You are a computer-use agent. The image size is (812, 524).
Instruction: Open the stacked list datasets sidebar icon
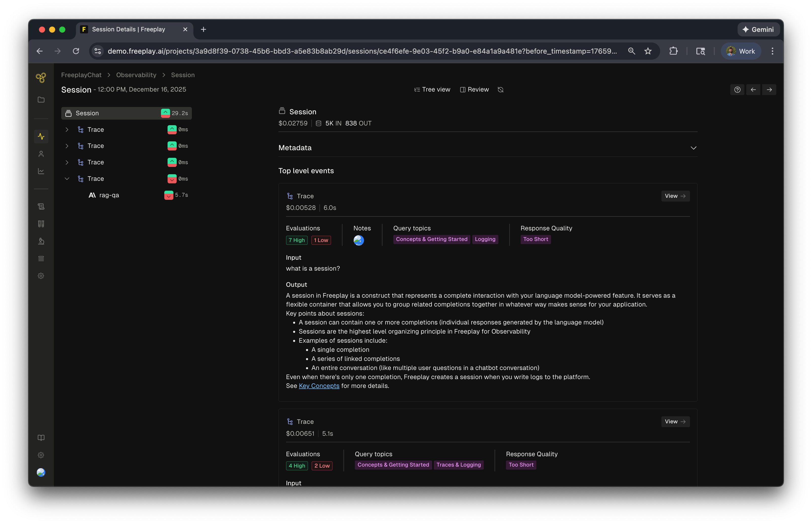(41, 259)
